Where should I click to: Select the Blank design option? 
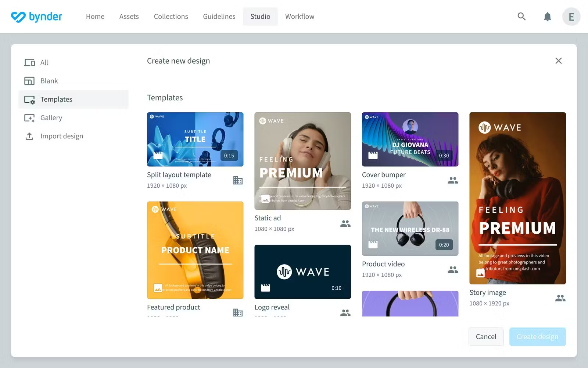[49, 81]
